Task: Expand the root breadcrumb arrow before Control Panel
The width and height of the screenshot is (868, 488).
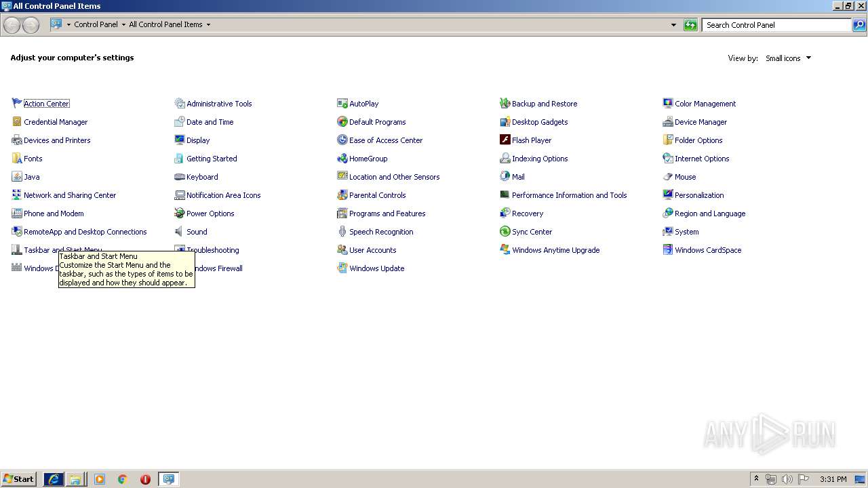Action: pyautogui.click(x=68, y=24)
